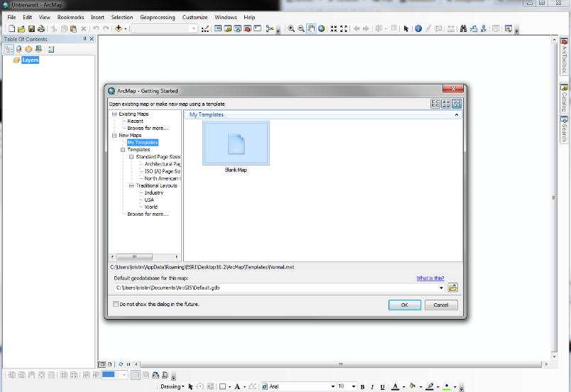This screenshot has width=571, height=392.
Task: Click Fixed Zoom Out arrows icon
Action: click(x=344, y=28)
